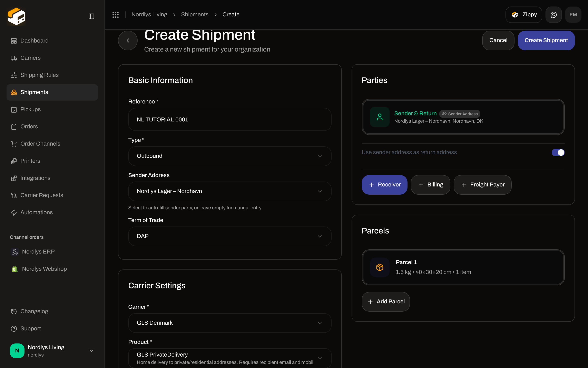
Task: Expand the Nordlys Living organization switcher chevron
Action: tap(91, 351)
